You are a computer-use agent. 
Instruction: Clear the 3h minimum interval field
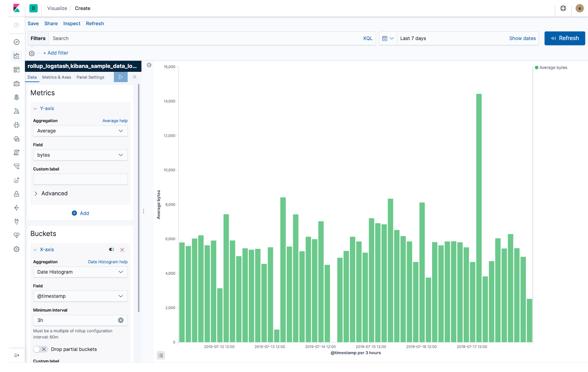tap(121, 320)
